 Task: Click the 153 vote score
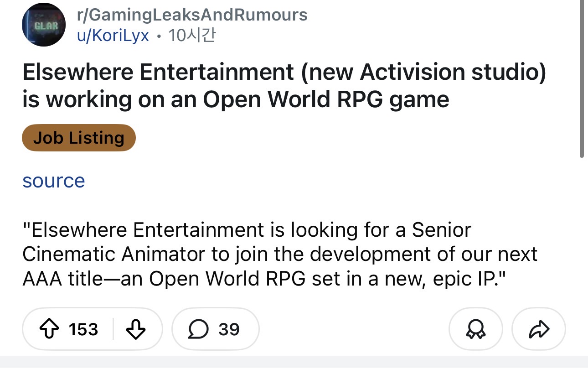point(83,329)
